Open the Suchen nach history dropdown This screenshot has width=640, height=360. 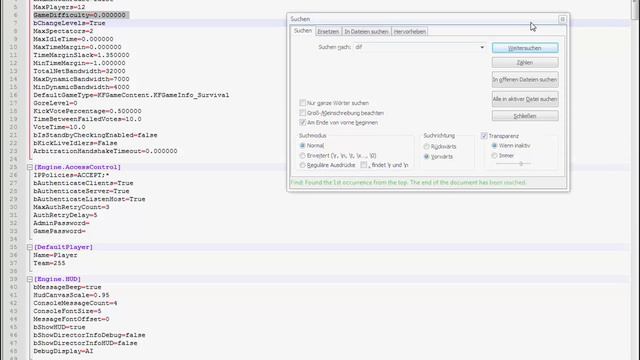pyautogui.click(x=482, y=47)
